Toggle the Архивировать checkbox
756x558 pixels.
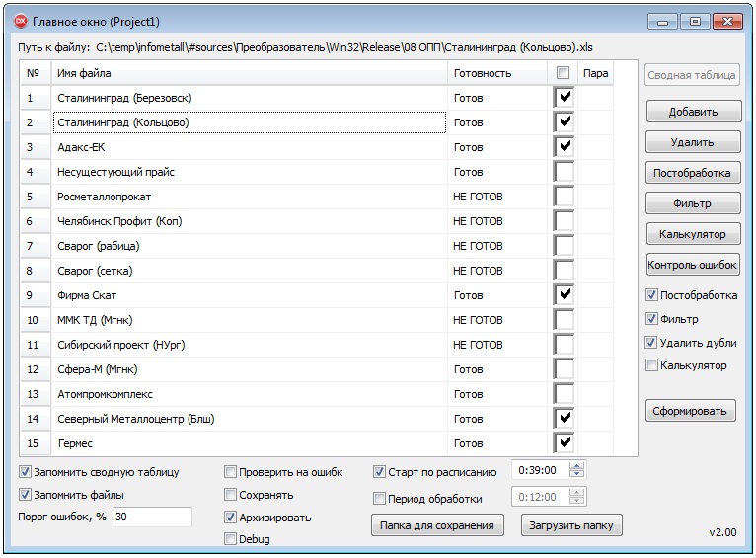[230, 517]
